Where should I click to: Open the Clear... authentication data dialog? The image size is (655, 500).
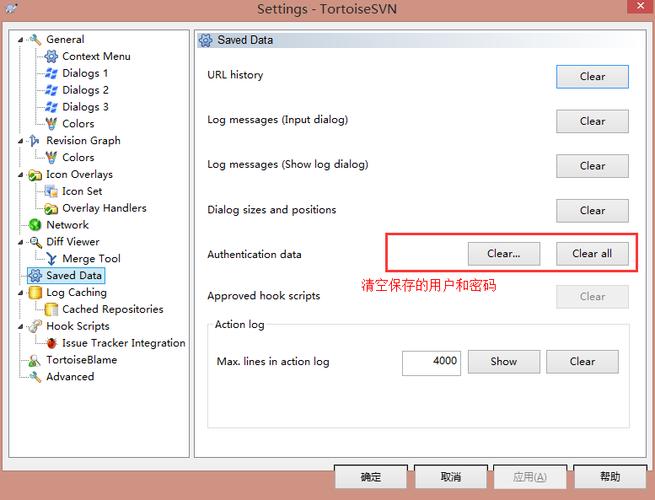(x=504, y=254)
